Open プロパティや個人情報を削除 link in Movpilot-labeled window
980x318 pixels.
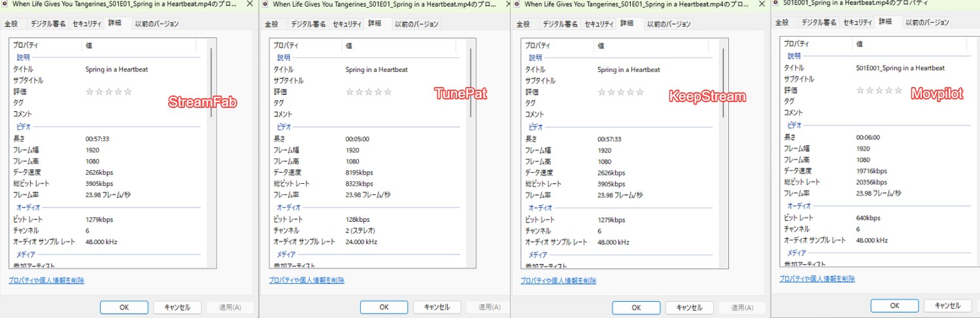coord(817,278)
